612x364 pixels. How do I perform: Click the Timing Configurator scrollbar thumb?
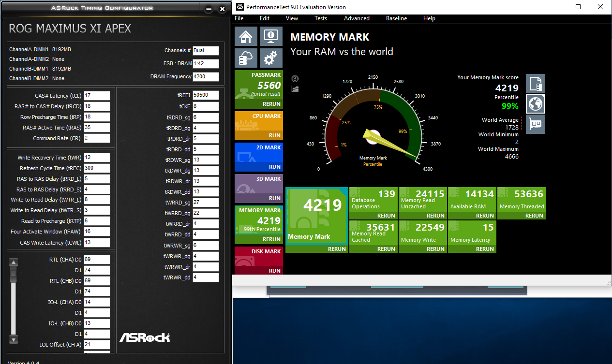point(14,275)
